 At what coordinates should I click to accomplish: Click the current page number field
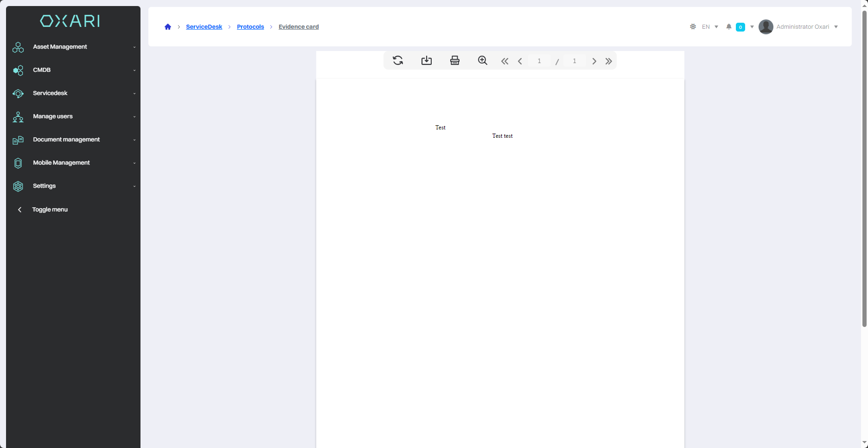pos(539,61)
